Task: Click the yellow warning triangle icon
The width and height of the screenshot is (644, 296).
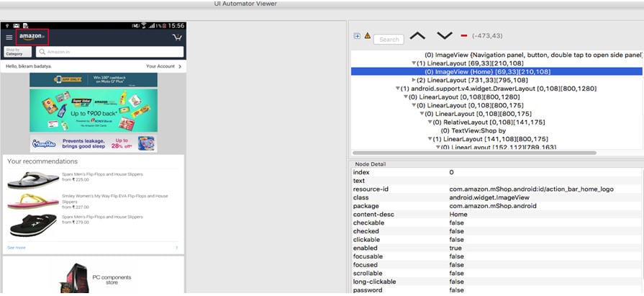Action: (367, 36)
